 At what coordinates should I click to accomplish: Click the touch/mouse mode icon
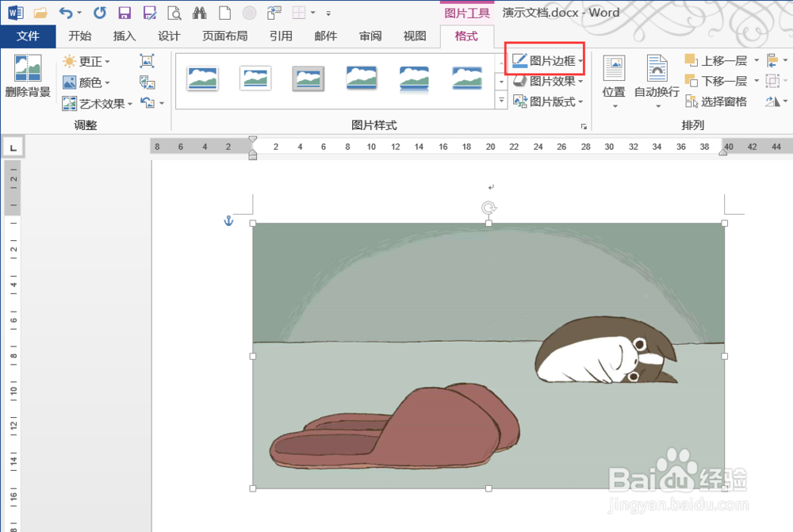[x=274, y=13]
